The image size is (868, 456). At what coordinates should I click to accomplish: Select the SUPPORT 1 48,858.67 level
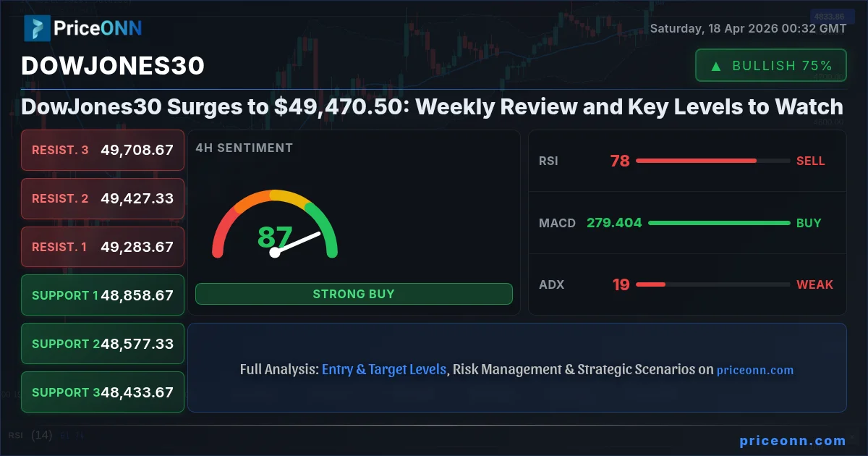(103, 295)
